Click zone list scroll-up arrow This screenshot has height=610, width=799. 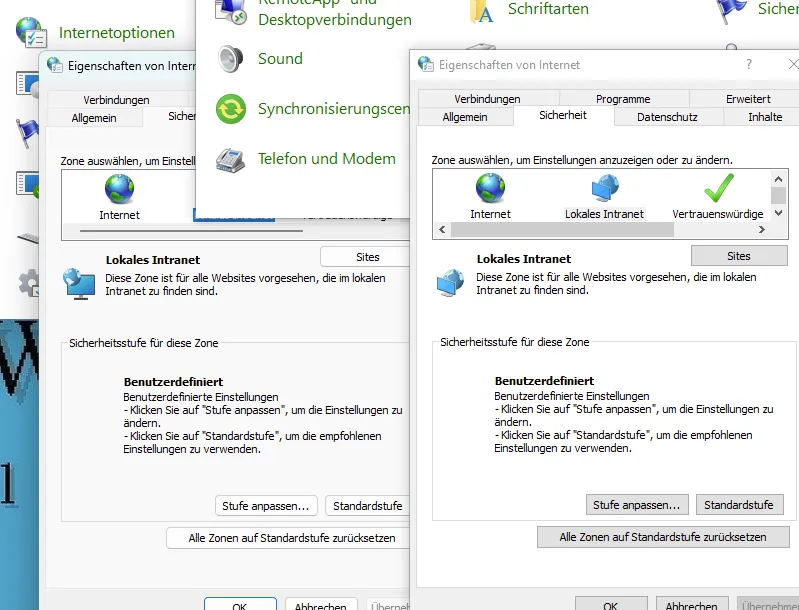click(x=778, y=179)
